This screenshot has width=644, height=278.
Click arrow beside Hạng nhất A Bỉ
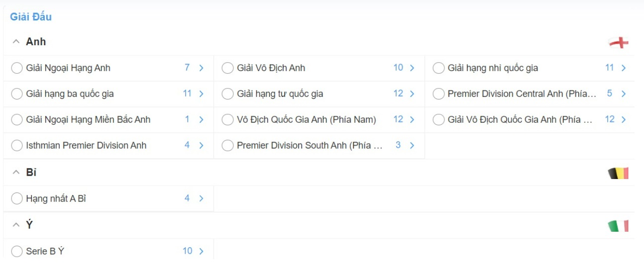coord(201,198)
